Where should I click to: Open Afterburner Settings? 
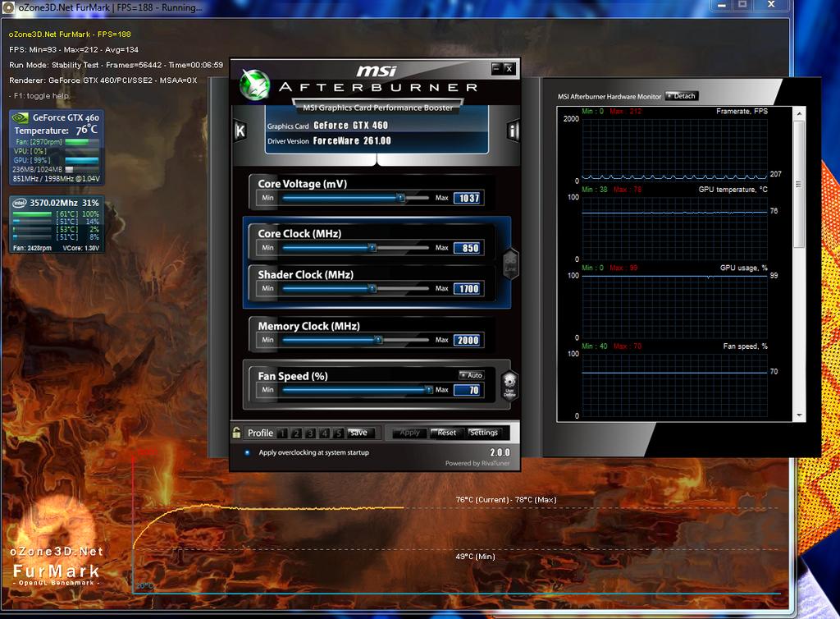(x=484, y=433)
